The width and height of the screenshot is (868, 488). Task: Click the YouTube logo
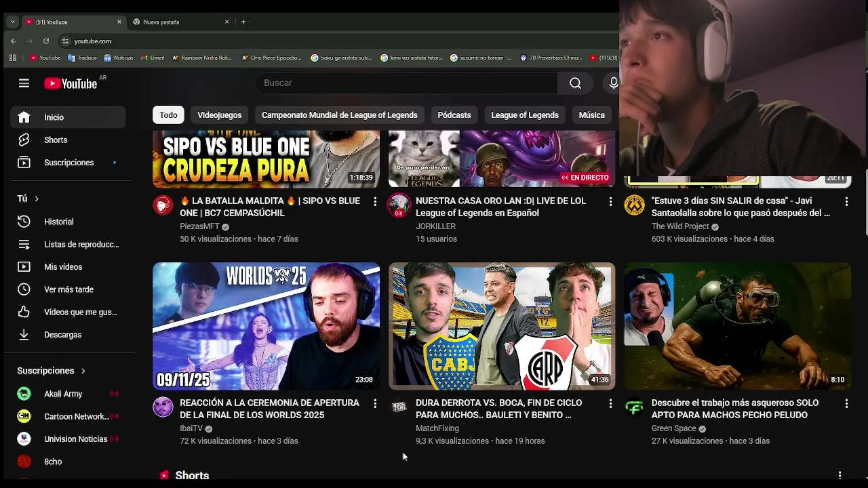[71, 83]
